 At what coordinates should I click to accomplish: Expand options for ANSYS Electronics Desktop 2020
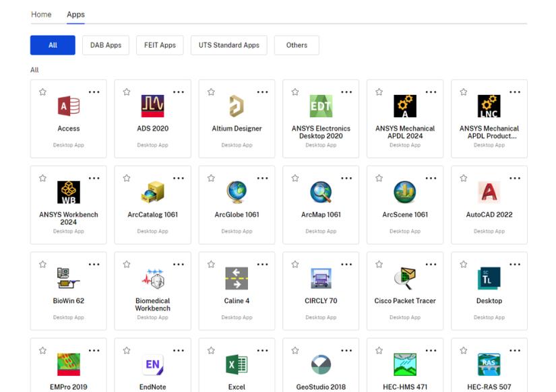pyautogui.click(x=346, y=92)
